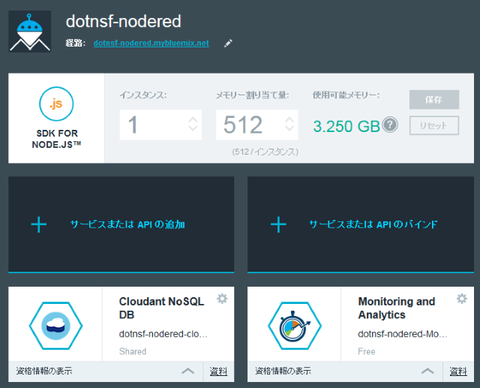Click plus icon for adding service or API
The image size is (480, 388).
[x=39, y=224]
